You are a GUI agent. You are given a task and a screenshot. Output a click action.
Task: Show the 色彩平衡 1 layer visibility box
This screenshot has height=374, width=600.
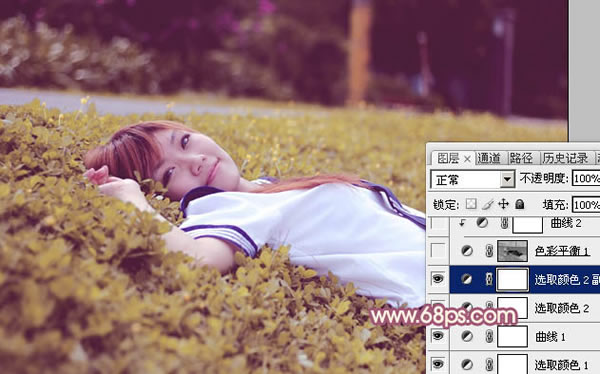pyautogui.click(x=438, y=251)
